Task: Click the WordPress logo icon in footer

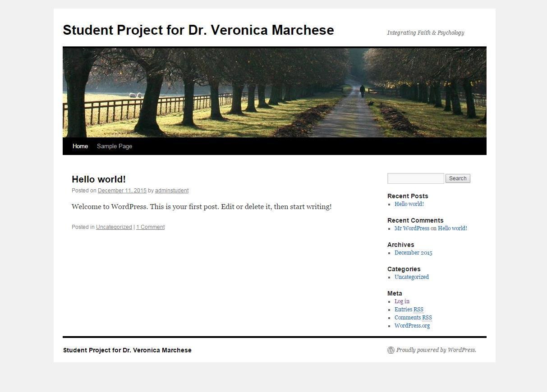Action: coord(391,350)
